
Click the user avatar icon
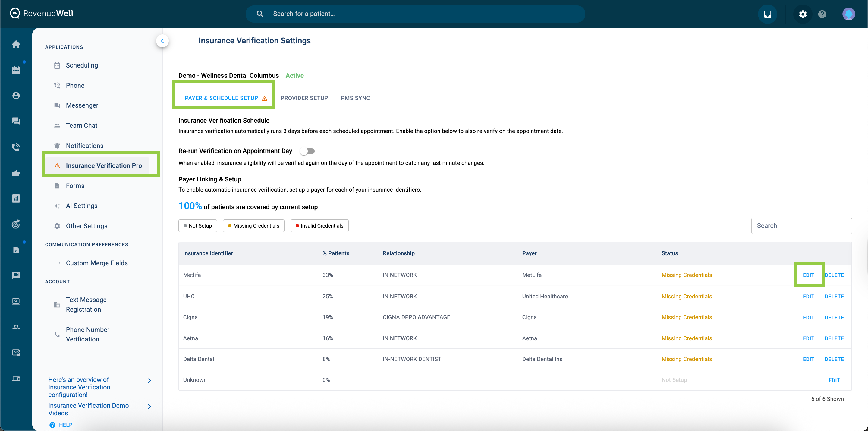tap(848, 14)
